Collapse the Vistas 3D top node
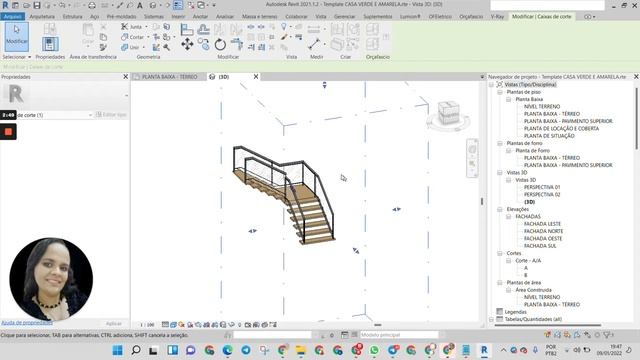 [500, 173]
